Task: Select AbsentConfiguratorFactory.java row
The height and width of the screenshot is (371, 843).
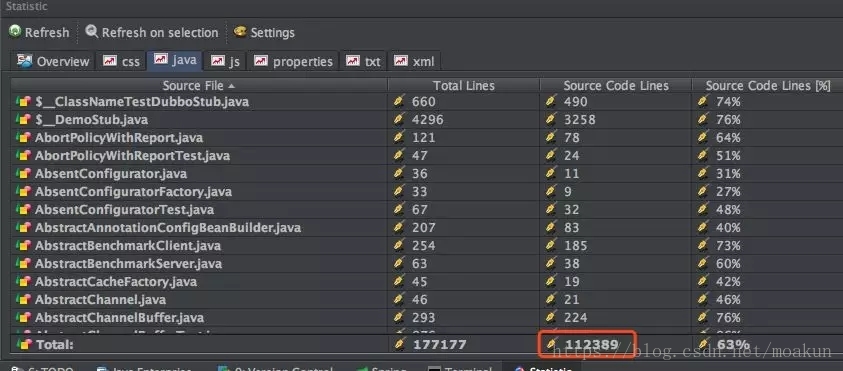Action: (x=427, y=191)
